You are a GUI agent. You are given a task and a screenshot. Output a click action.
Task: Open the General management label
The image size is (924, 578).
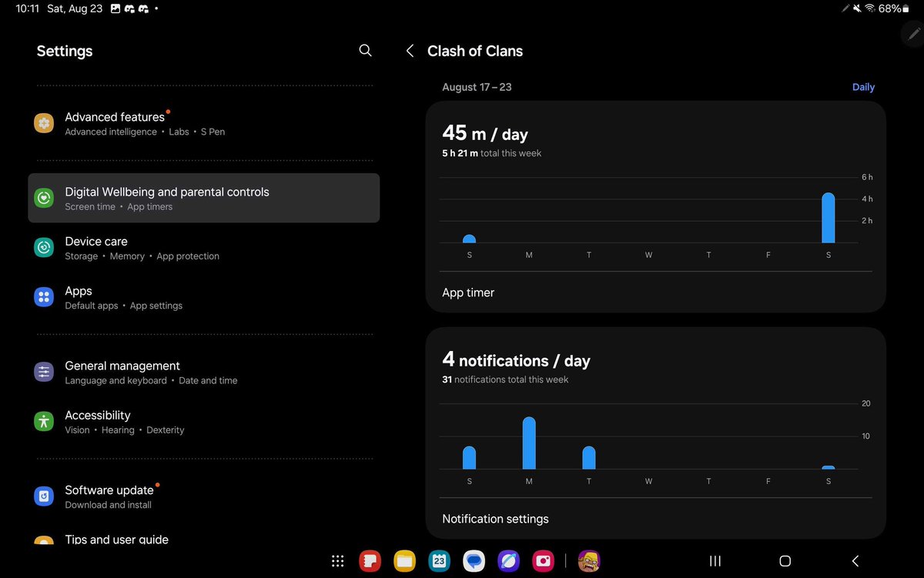(122, 366)
